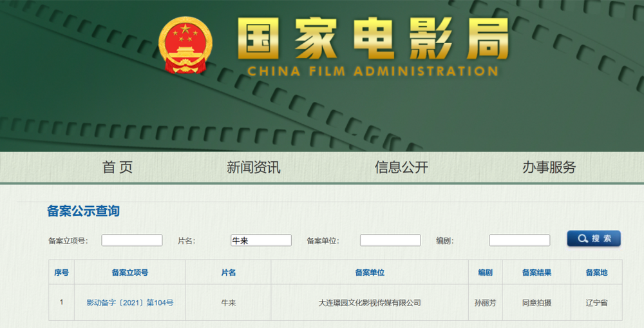Click the 备案公示查询 heading

tap(83, 211)
